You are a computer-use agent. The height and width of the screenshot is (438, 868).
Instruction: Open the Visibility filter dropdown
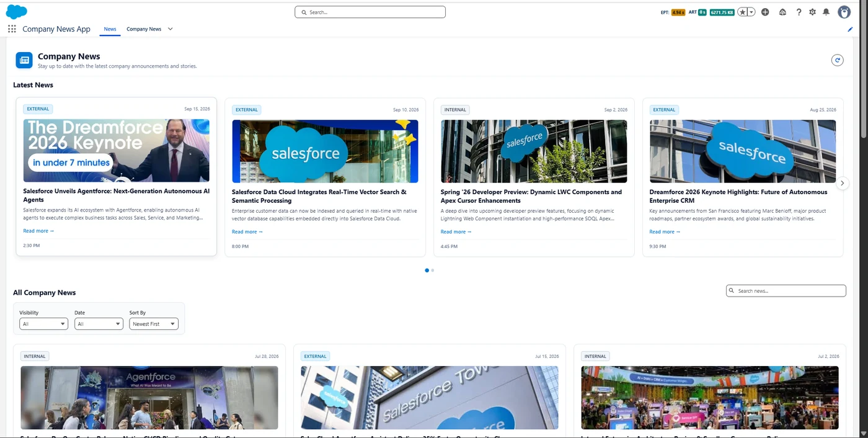point(43,324)
